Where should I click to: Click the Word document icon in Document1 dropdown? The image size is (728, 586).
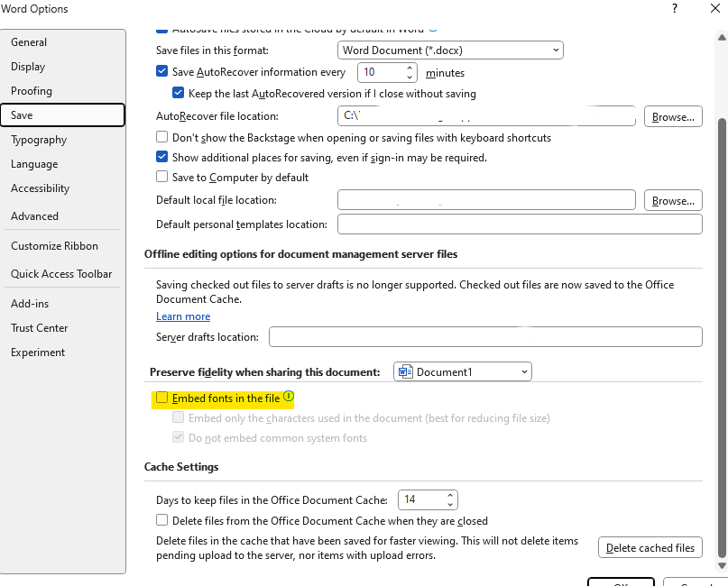405,372
